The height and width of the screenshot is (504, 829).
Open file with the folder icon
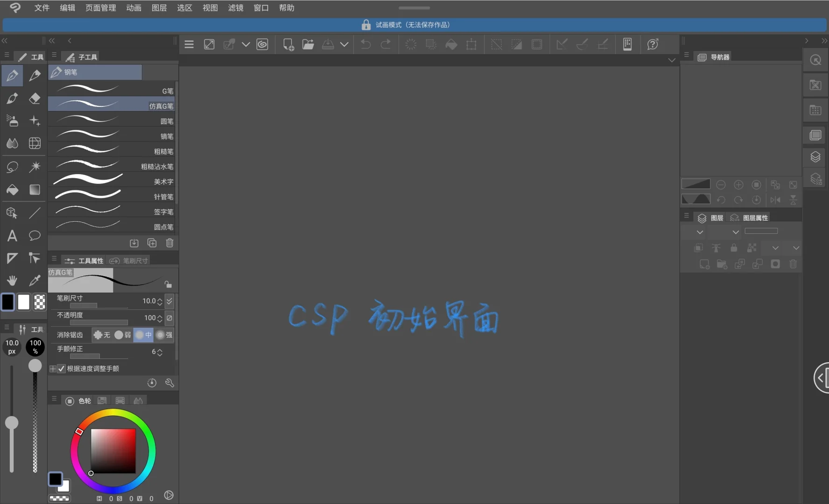point(308,44)
